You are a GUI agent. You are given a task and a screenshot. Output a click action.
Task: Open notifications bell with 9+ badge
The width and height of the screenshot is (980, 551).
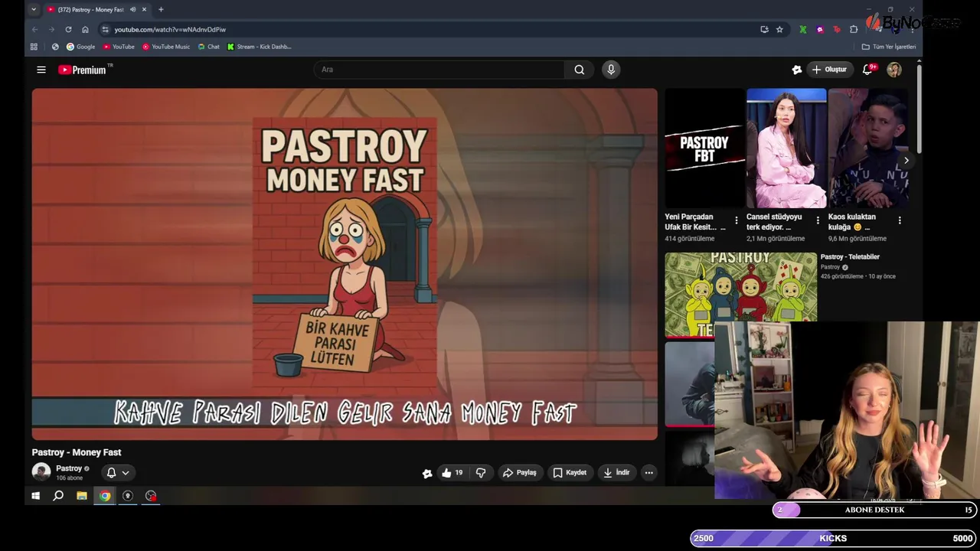click(868, 70)
